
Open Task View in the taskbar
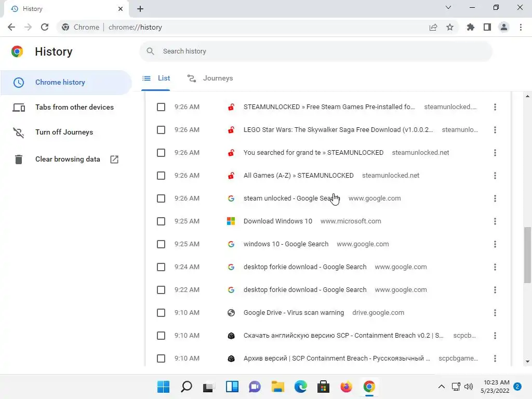point(209,387)
